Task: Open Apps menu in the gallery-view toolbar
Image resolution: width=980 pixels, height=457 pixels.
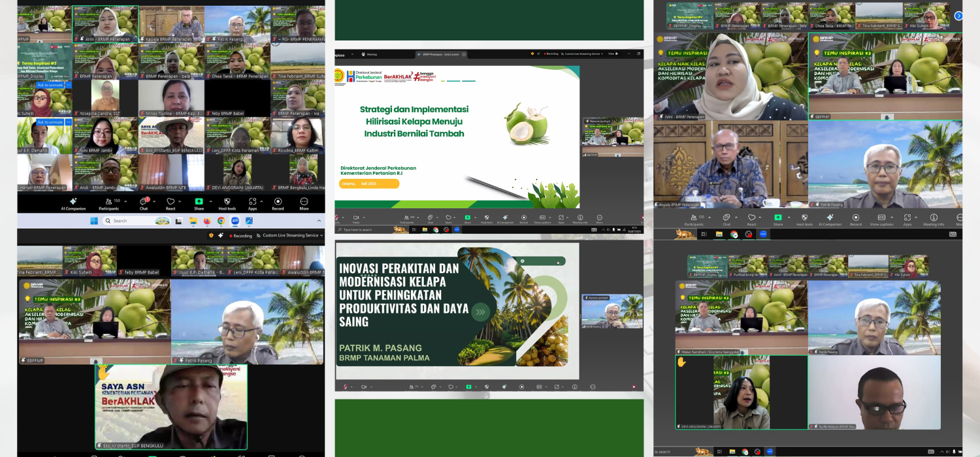Action: pos(252,203)
